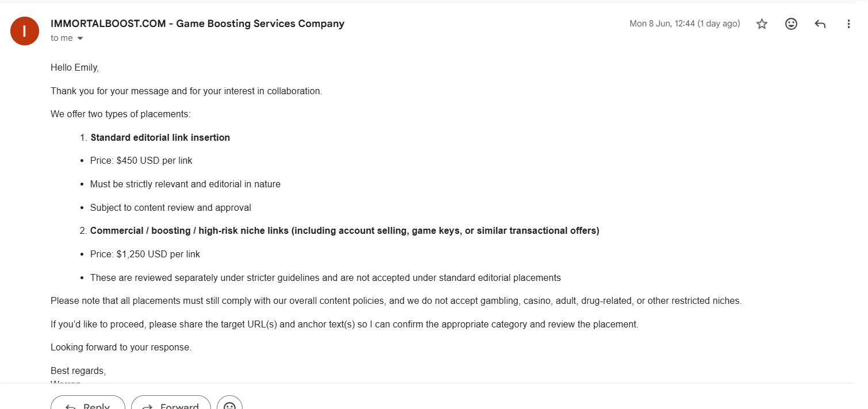Click the Forward button below the message

click(171, 402)
